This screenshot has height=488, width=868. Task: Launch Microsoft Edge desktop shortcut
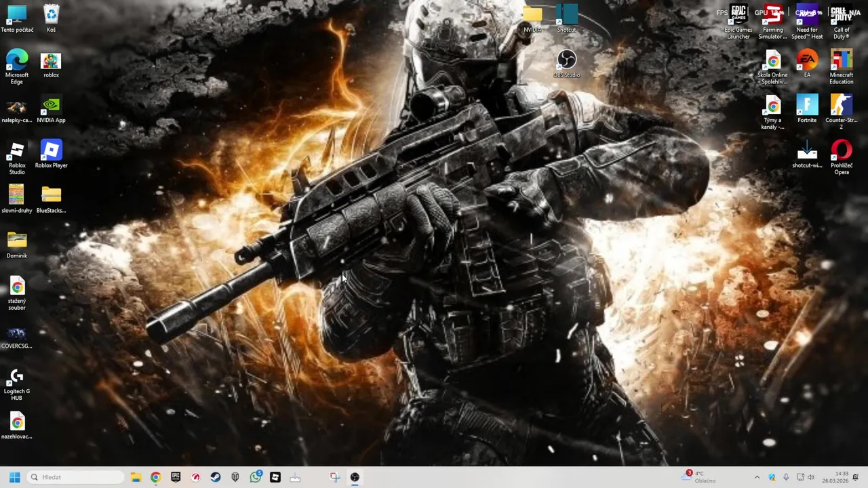17,67
